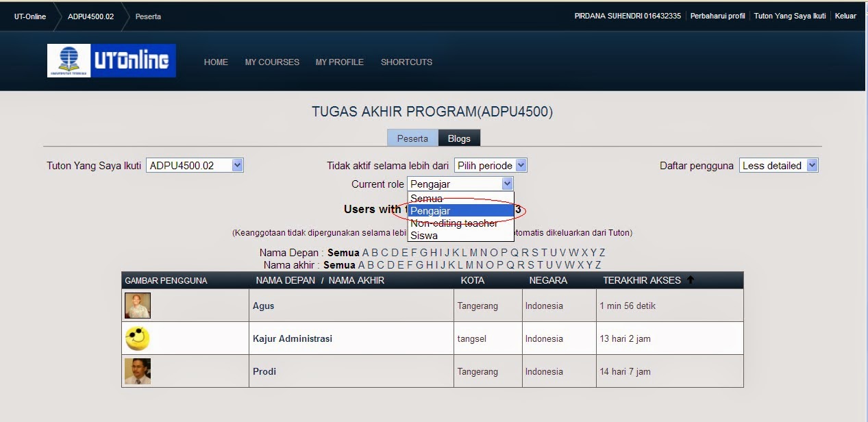
Task: Open PIRDANA SUHENDRI profile link
Action: (x=628, y=16)
